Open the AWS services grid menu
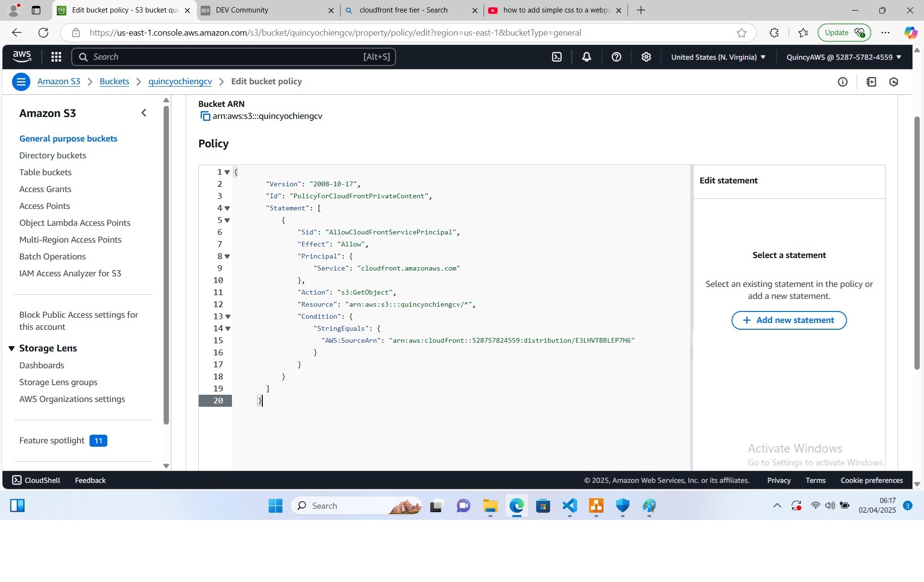Viewport: 924px width, 582px height. tap(56, 57)
